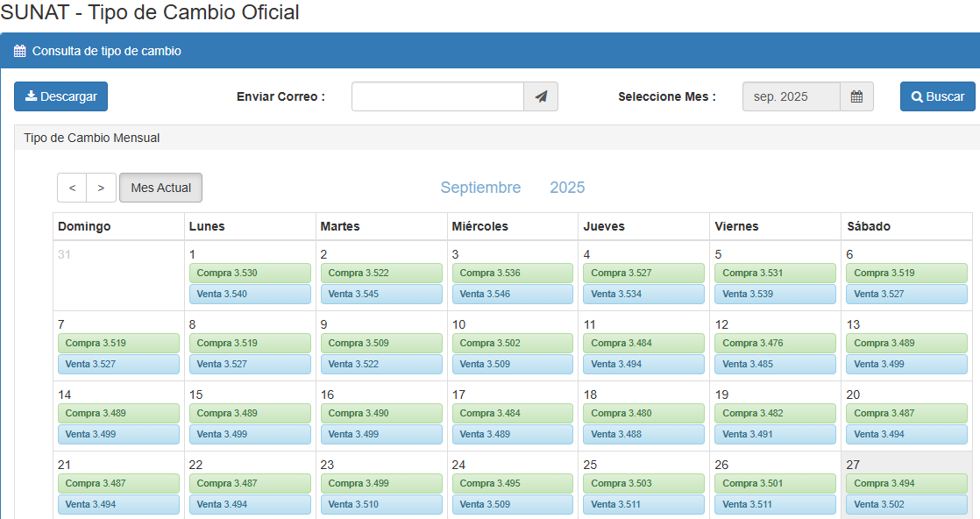Screen dimensions: 980x519
Task: Select Compra 3.494 on day 27
Action: pos(907,483)
